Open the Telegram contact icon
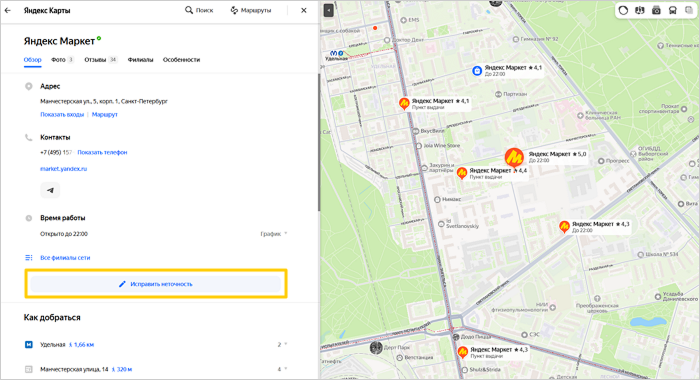The width and height of the screenshot is (700, 380). tap(50, 190)
